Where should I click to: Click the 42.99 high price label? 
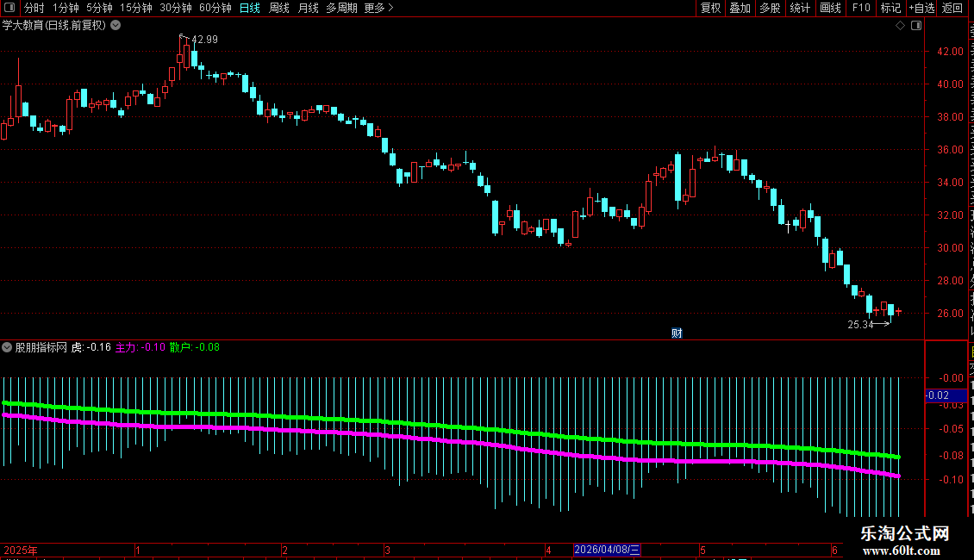coord(204,40)
